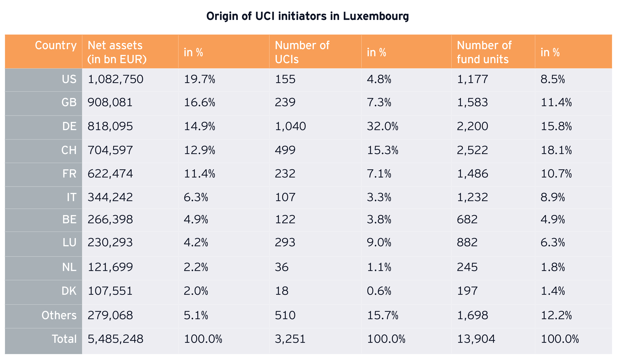Viewport: 617px width, 364px height.
Task: Select the Denmark net assets 107,551 cell
Action: 110,291
